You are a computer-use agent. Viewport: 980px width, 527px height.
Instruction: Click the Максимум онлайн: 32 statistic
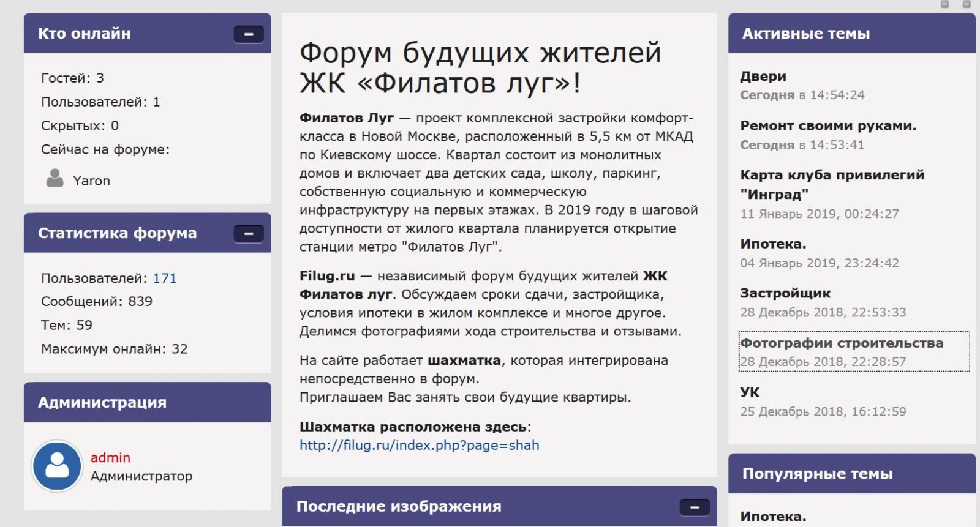coord(115,349)
